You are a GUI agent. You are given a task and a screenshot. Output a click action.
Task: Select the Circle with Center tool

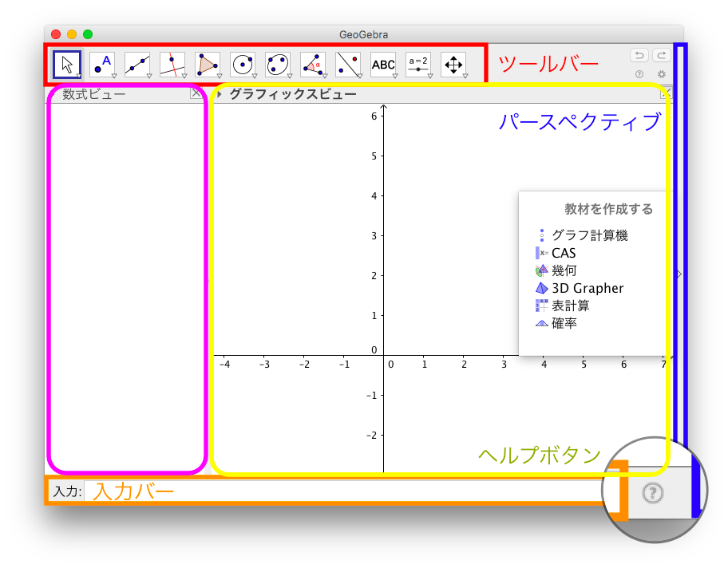click(x=243, y=65)
